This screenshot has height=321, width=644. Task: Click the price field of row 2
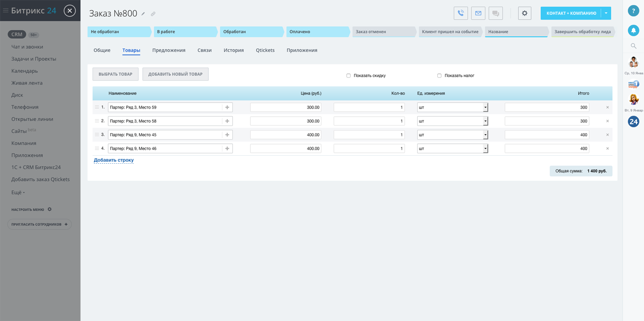(286, 121)
